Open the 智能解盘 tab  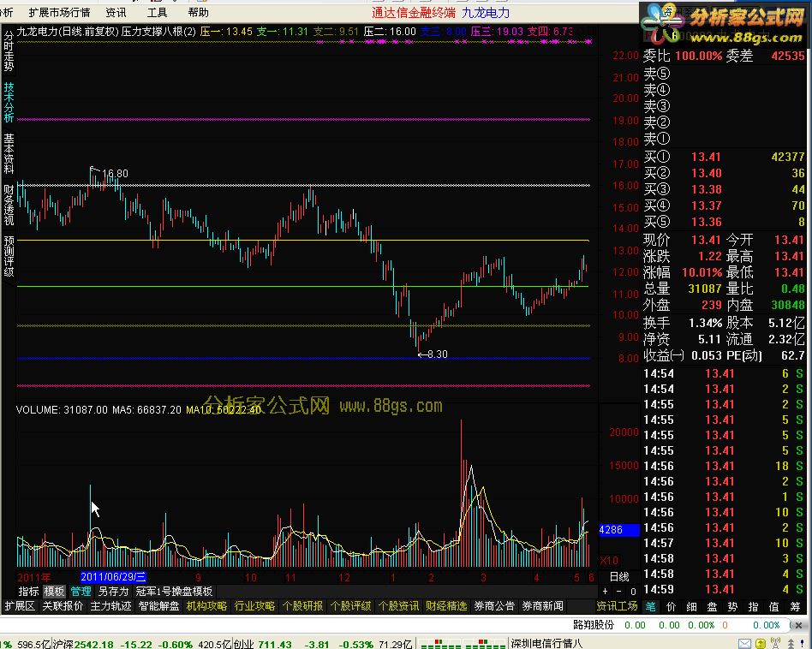[x=158, y=606]
